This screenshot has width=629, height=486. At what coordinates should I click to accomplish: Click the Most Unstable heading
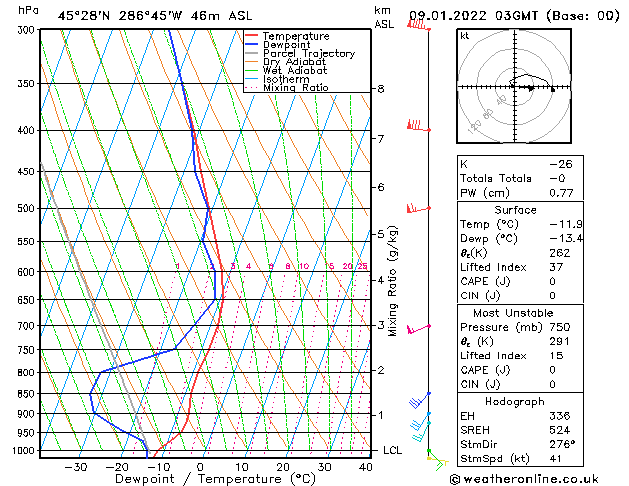click(x=513, y=313)
